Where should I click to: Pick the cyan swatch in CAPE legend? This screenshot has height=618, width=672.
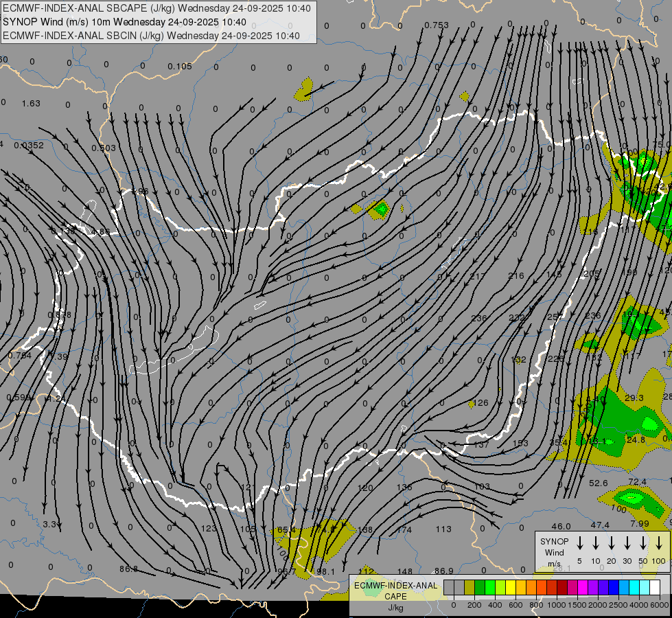(634, 588)
